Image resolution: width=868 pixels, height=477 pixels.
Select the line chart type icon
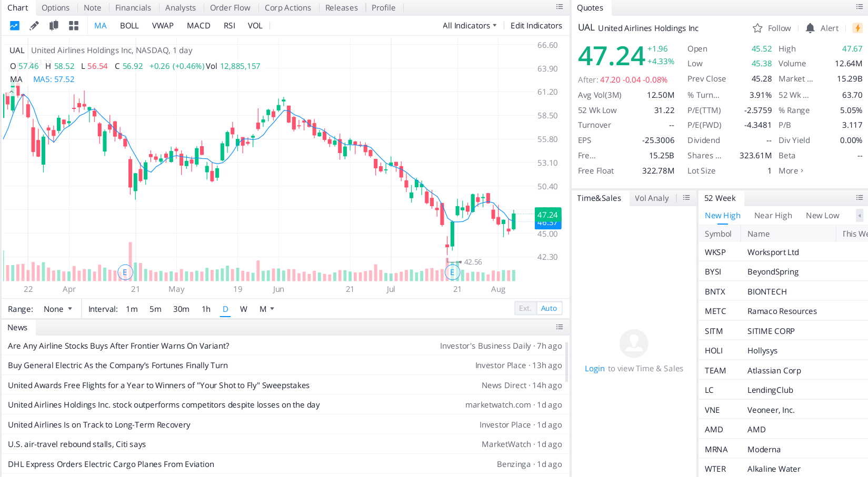(x=15, y=26)
